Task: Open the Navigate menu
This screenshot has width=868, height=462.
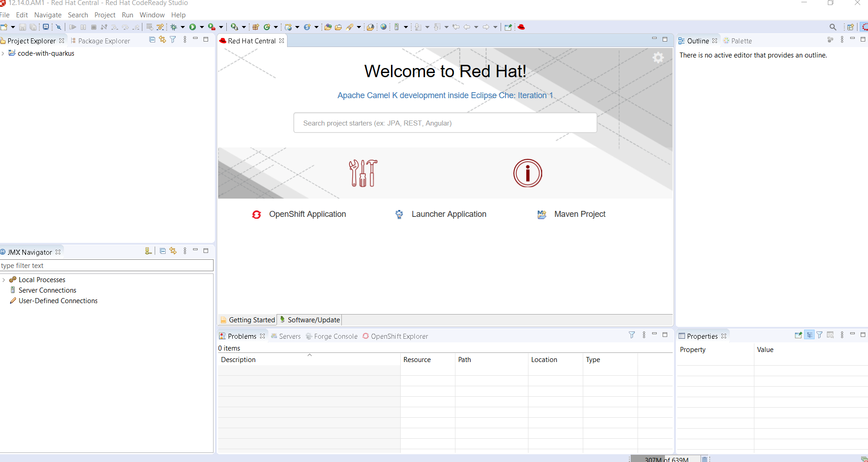Action: [x=48, y=15]
